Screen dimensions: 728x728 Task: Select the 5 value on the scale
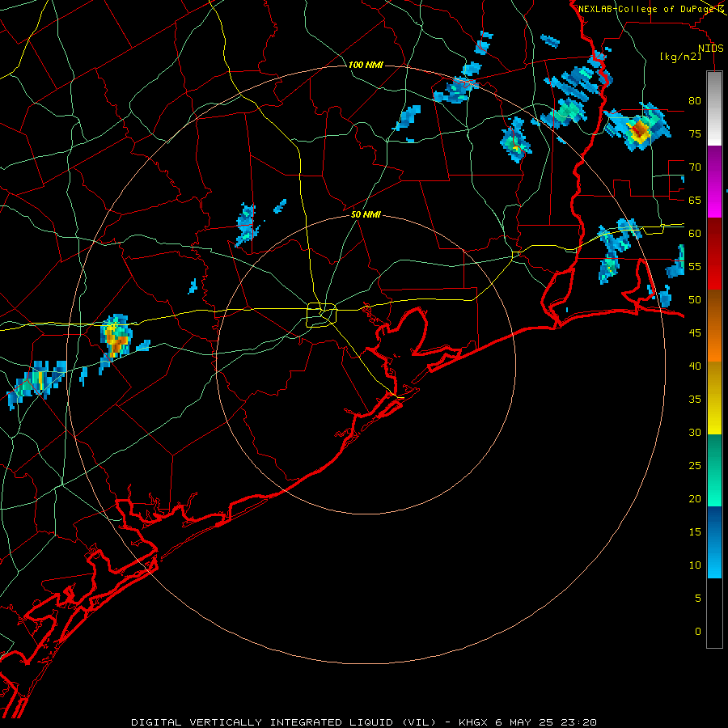pos(698,599)
